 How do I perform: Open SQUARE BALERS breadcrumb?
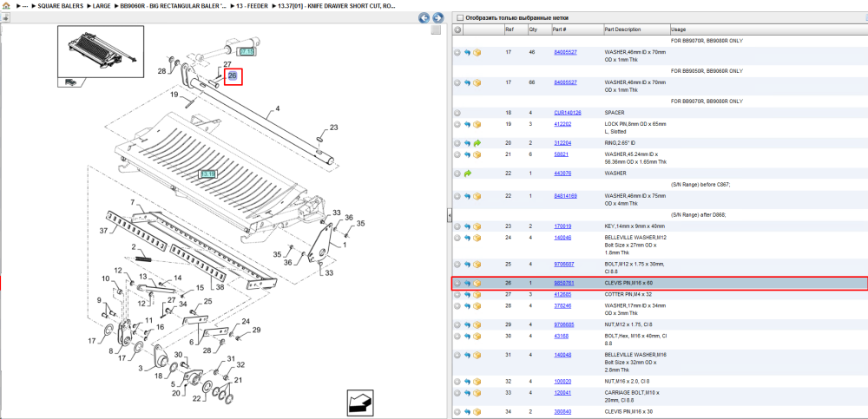(x=61, y=5)
